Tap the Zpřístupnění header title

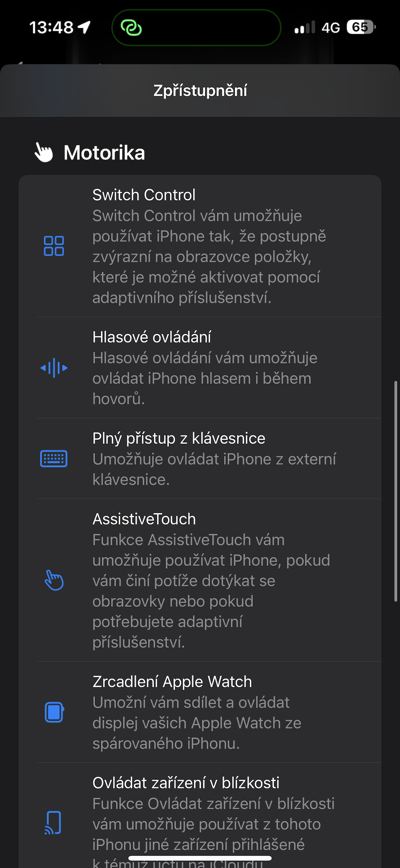coord(200,91)
